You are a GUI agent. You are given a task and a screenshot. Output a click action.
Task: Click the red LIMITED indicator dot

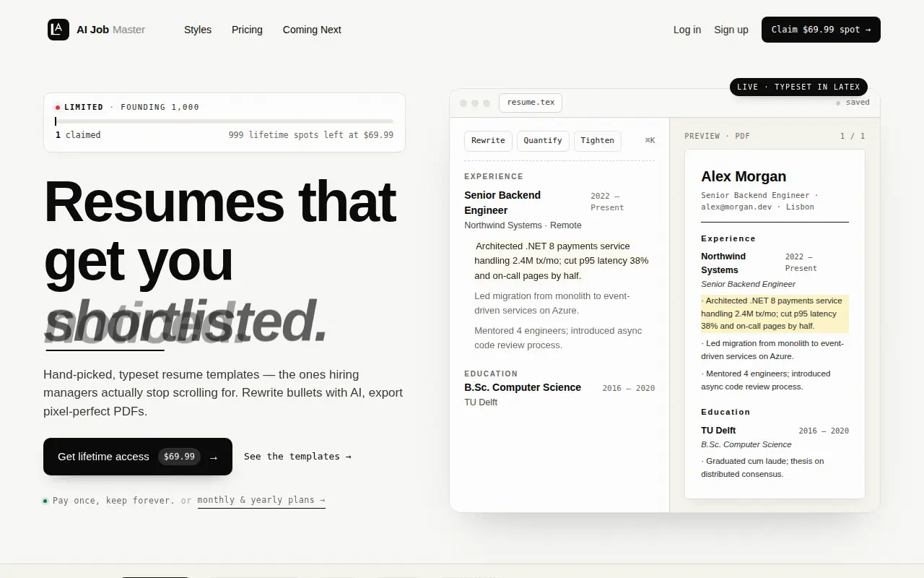(58, 108)
